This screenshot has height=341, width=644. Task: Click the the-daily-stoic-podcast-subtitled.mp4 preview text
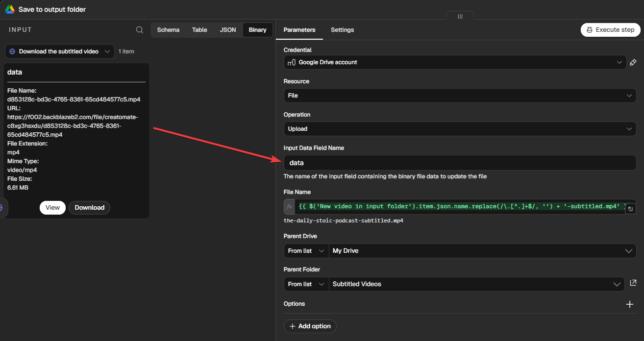(344, 220)
